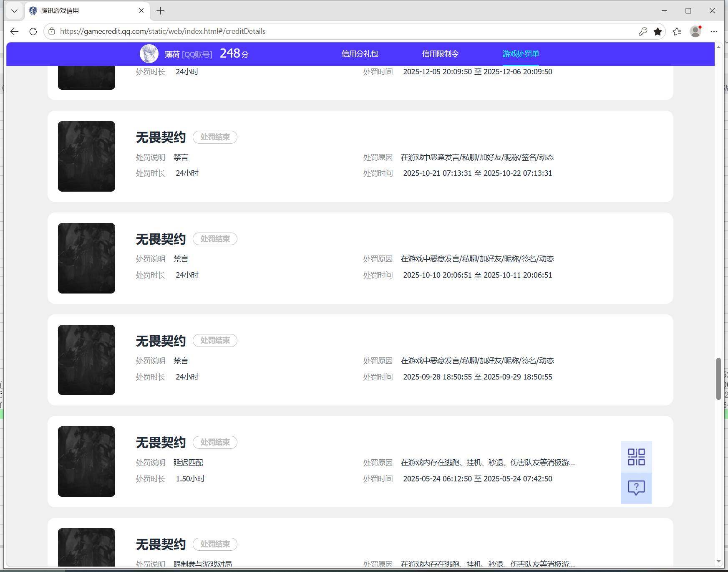728x572 pixels.
Task: View site information lock icon
Action: click(x=52, y=31)
